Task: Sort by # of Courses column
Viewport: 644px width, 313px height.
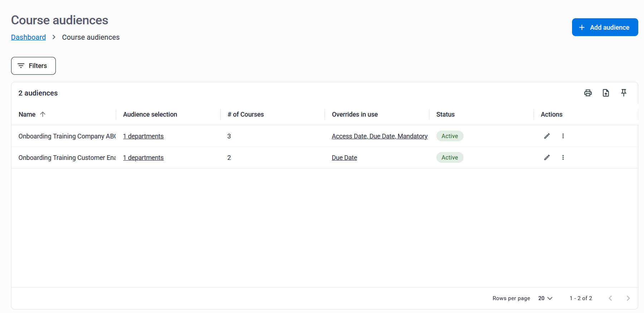Action: pyautogui.click(x=246, y=114)
